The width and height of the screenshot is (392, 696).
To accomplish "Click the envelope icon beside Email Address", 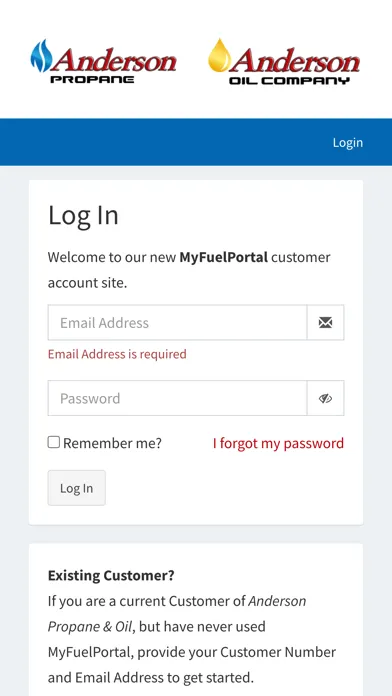I will point(325,323).
